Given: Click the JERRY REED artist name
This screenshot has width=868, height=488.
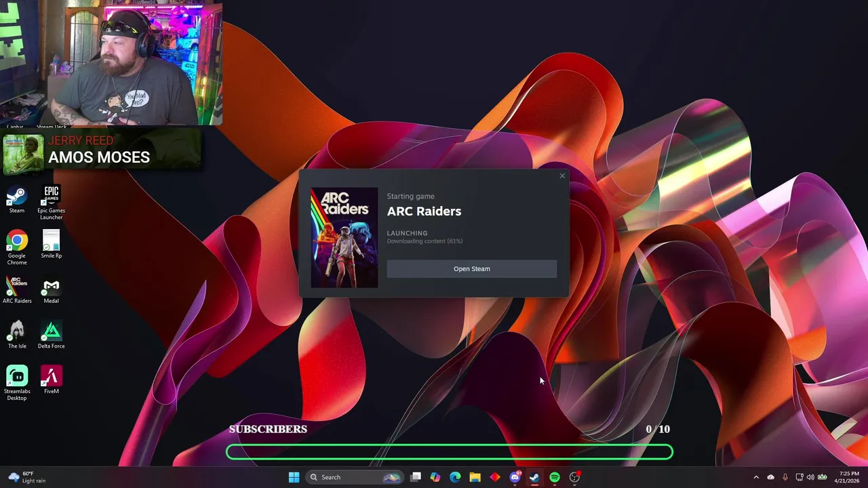Looking at the screenshot, I should point(81,141).
